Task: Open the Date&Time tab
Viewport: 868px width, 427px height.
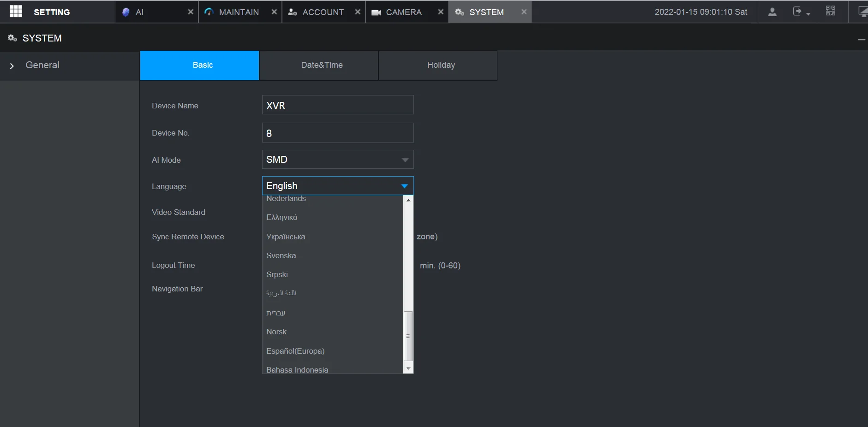Action: (319, 65)
